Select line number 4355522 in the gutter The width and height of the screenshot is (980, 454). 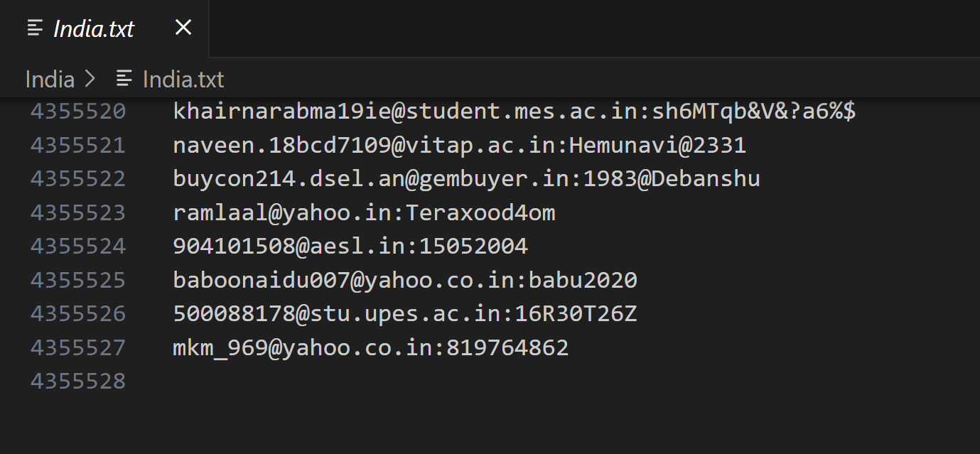tap(78, 178)
